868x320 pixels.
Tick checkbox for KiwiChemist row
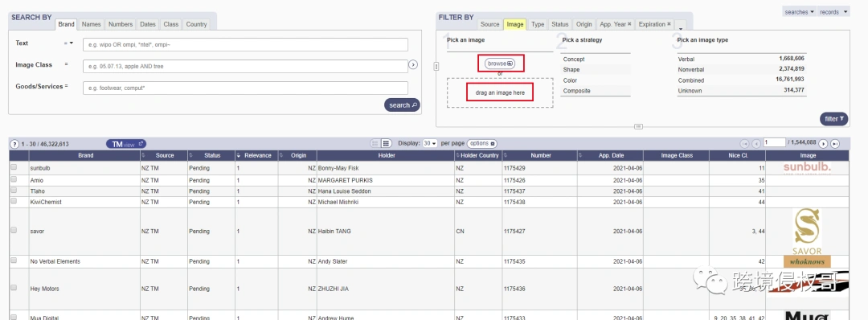(x=14, y=201)
